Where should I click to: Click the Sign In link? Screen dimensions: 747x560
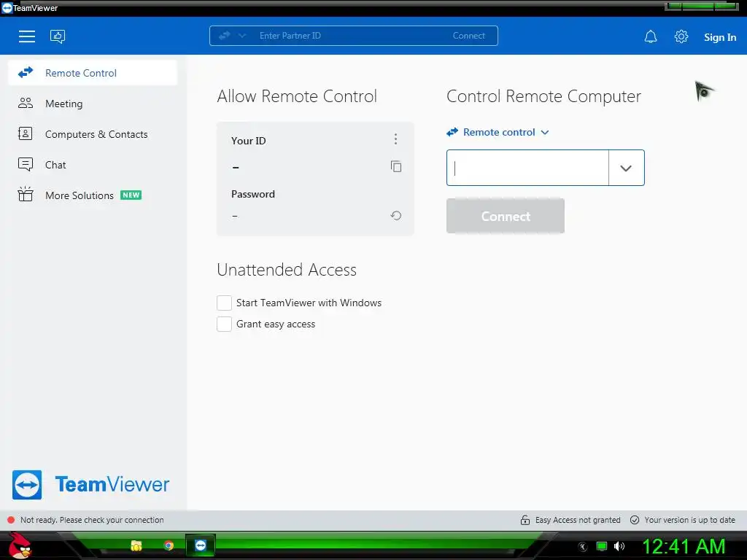tap(720, 37)
